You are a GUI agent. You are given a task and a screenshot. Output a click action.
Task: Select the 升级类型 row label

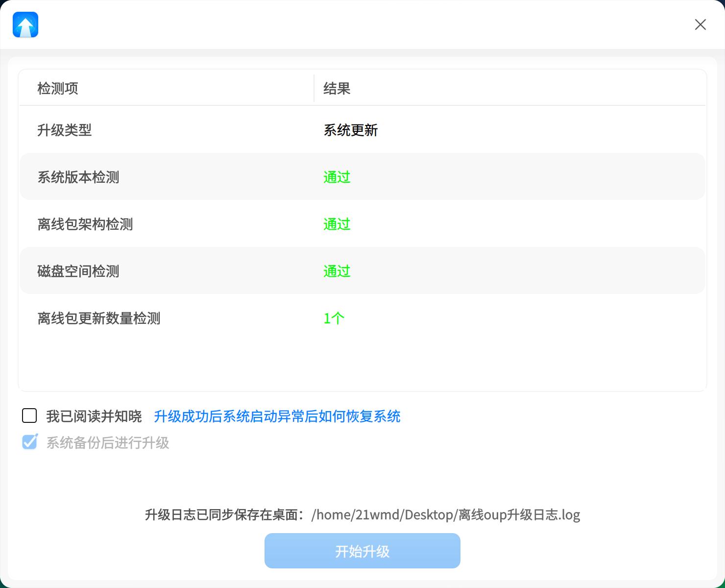tap(65, 130)
